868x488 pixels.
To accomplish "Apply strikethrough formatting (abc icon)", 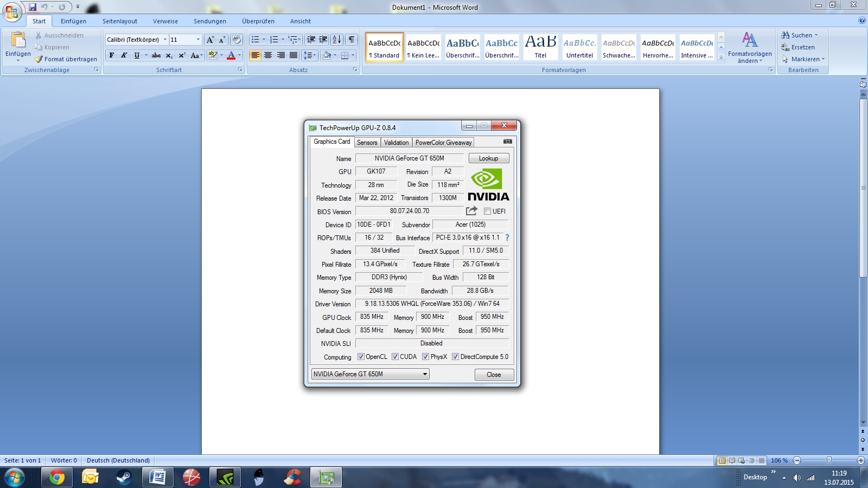I will click(x=156, y=55).
